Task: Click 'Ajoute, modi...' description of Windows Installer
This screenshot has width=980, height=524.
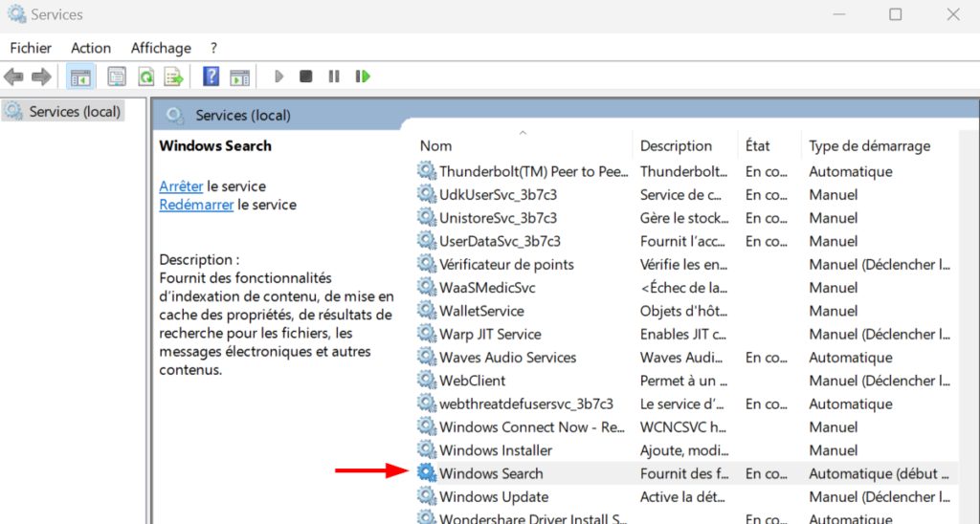Action: (683, 450)
